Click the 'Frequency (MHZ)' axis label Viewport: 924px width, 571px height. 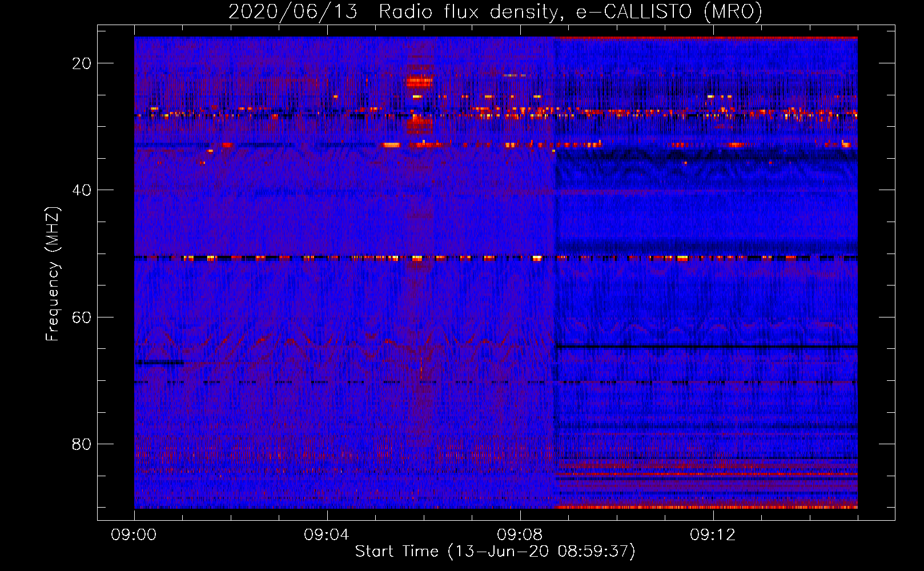(x=53, y=274)
